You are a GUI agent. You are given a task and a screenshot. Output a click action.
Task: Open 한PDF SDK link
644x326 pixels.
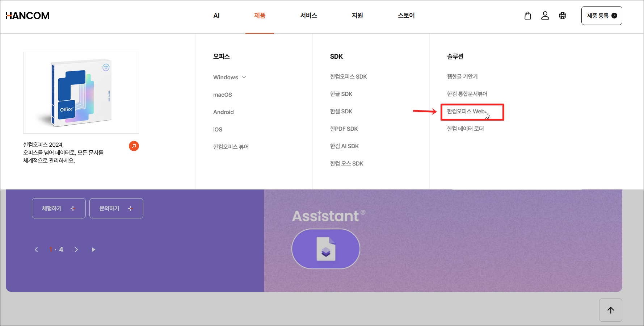tap(344, 129)
